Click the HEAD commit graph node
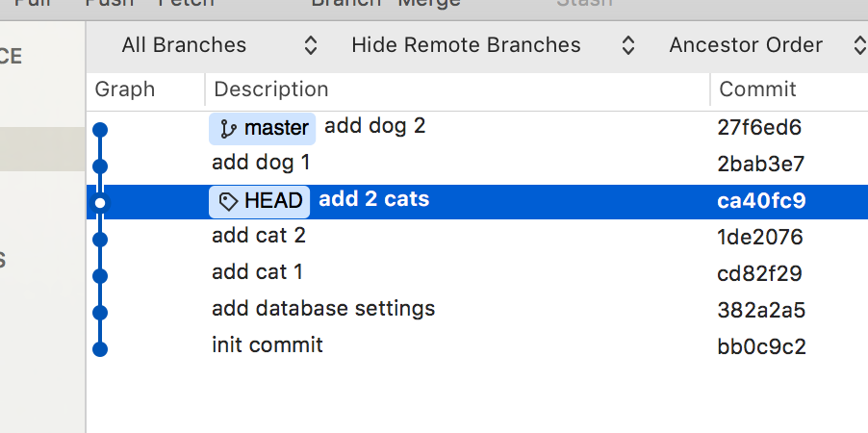The image size is (868, 433). [100, 202]
